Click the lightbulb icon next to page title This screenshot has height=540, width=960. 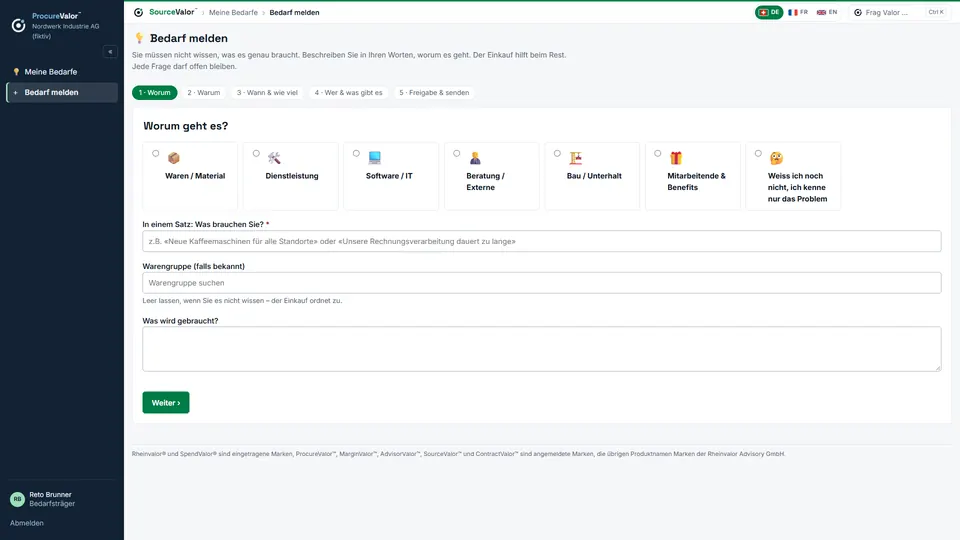(139, 38)
